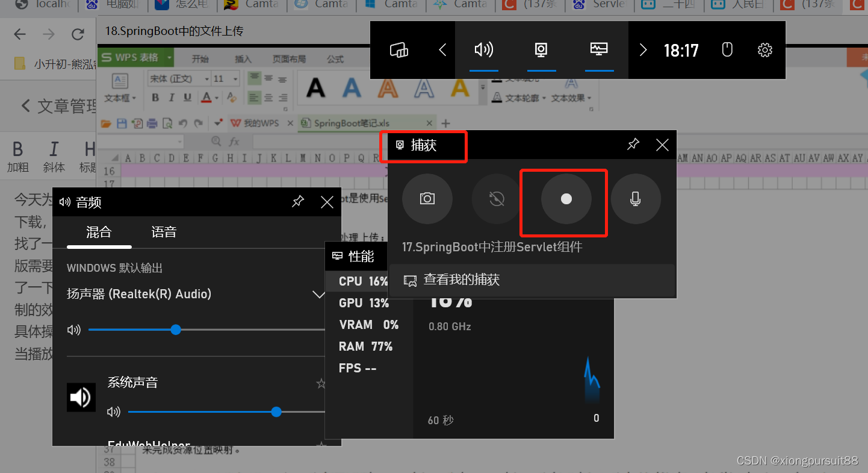Open the WPS 宋体 font name dropdown
Viewport: 868px width, 473px height.
[x=207, y=79]
